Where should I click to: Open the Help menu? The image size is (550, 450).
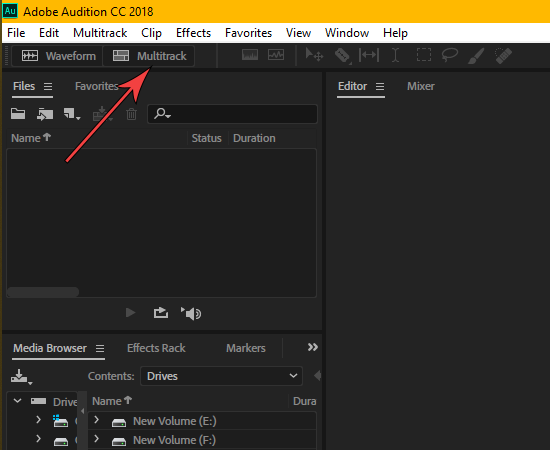[395, 33]
